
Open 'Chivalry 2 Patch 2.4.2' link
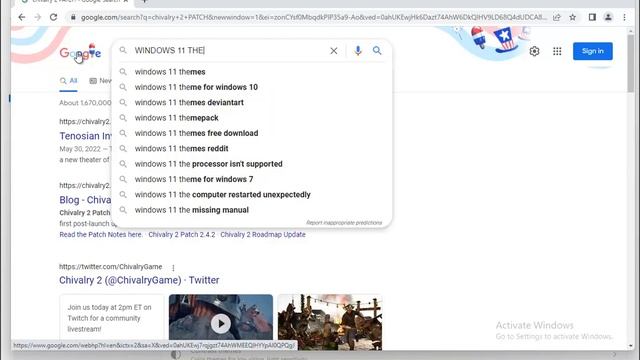182,235
